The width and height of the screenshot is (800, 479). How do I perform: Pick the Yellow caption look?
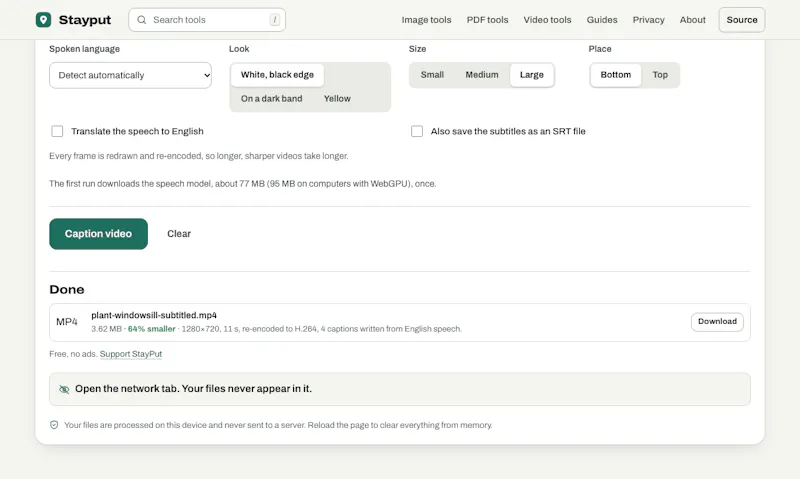coord(337,98)
